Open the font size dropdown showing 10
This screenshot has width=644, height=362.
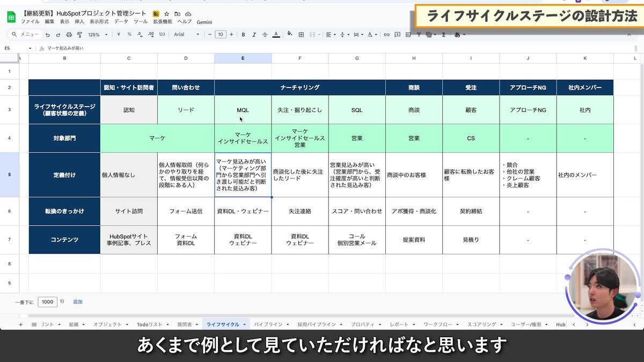tap(221, 34)
